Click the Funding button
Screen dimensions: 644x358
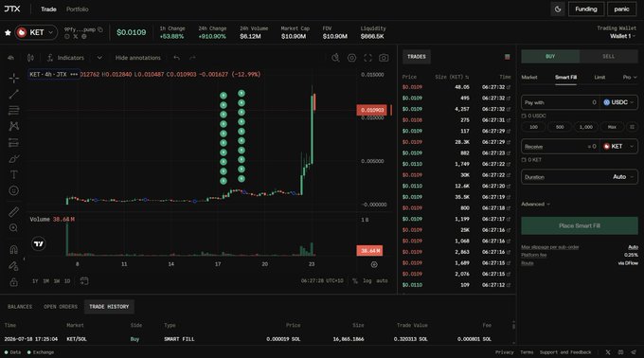[x=586, y=9]
